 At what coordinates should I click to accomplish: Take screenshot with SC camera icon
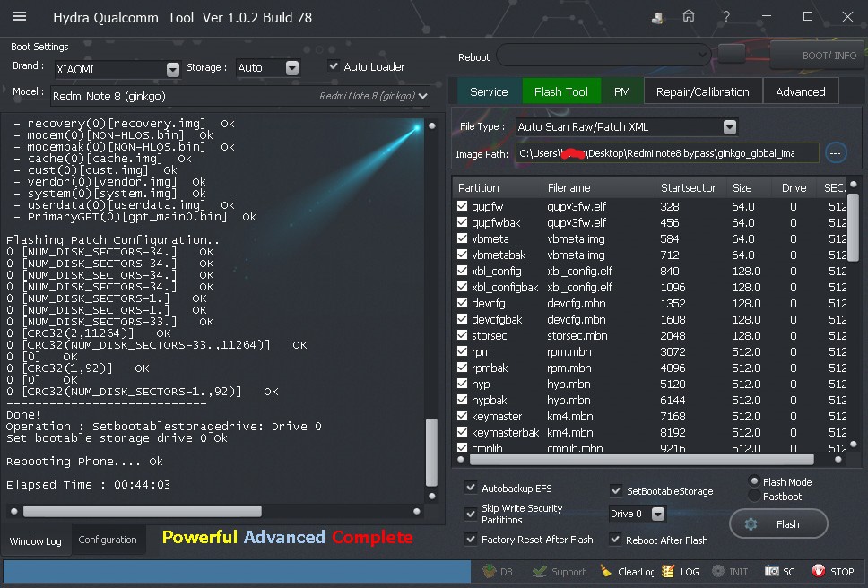click(772, 571)
